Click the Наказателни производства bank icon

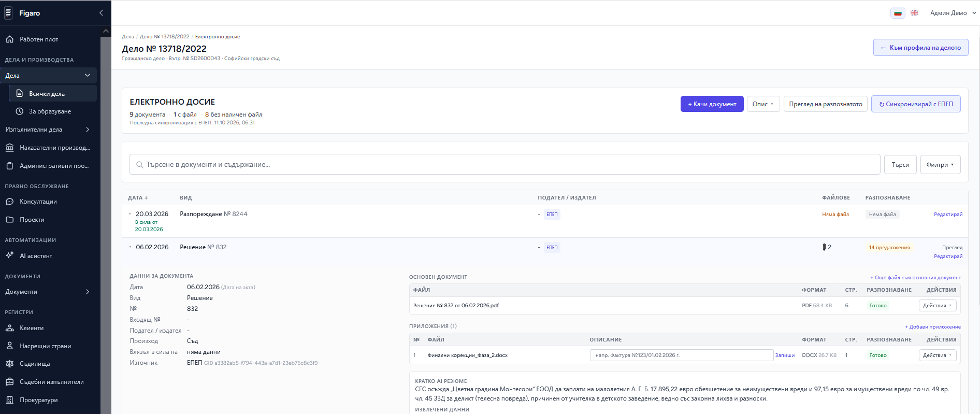click(x=9, y=148)
